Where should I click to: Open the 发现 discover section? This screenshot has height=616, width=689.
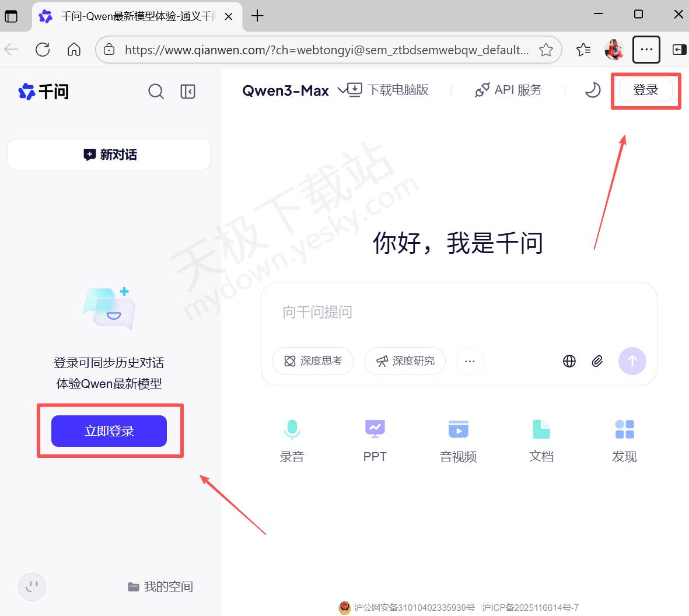[x=624, y=440]
